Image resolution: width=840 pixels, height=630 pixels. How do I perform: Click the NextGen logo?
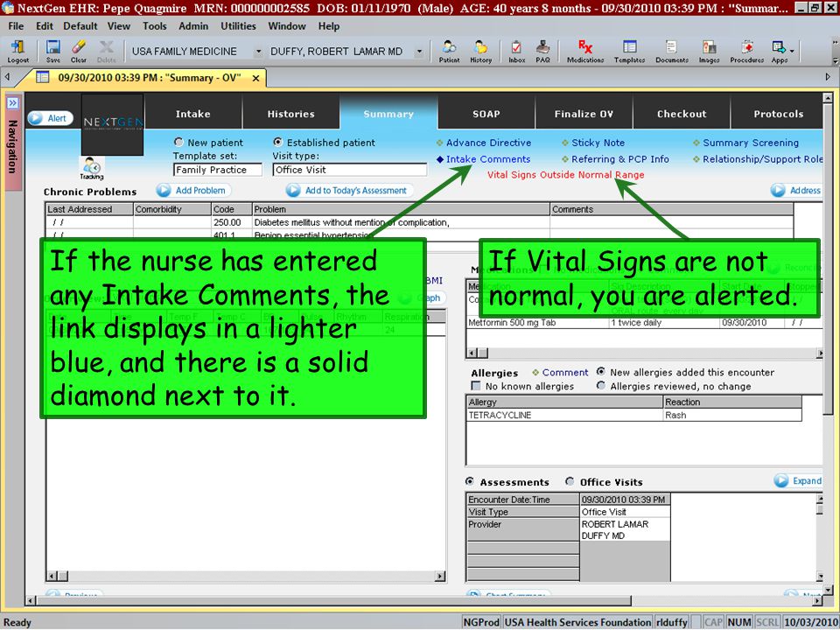tap(113, 124)
